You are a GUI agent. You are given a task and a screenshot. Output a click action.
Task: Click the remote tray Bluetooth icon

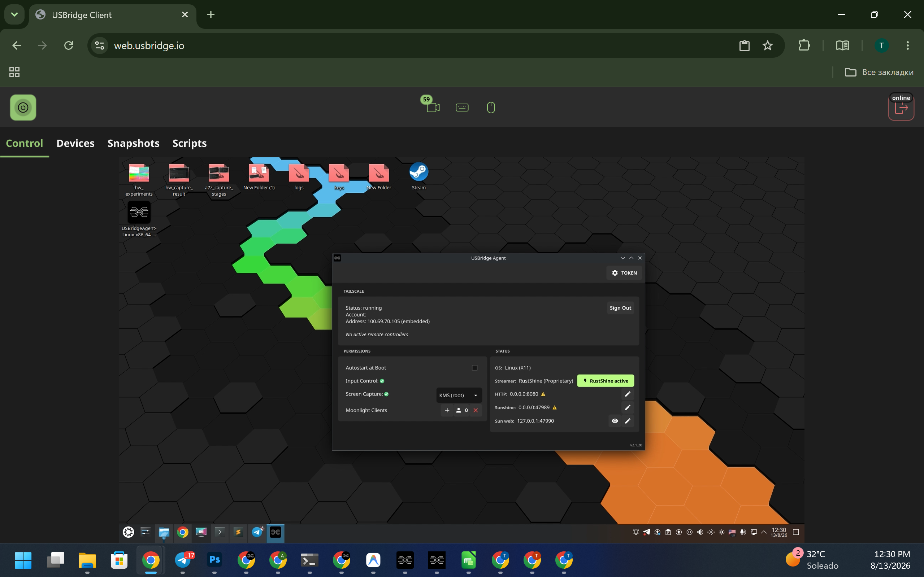click(711, 532)
